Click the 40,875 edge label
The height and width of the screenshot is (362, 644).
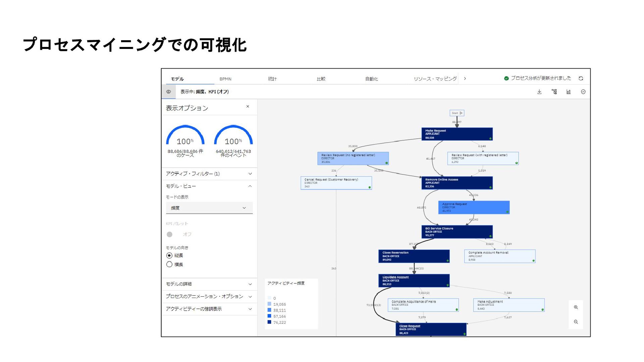422,208
